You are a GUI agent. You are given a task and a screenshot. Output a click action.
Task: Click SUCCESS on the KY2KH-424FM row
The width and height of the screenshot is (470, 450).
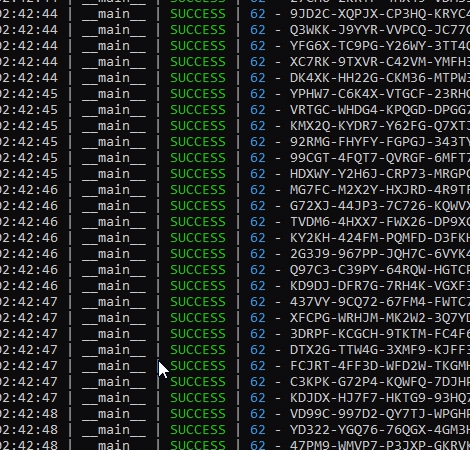coord(198,238)
